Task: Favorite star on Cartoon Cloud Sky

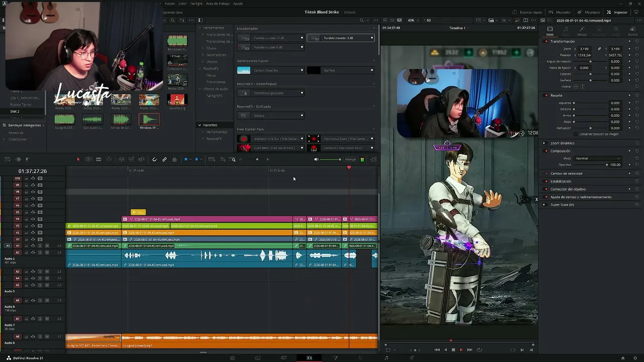Action: pyautogui.click(x=302, y=70)
